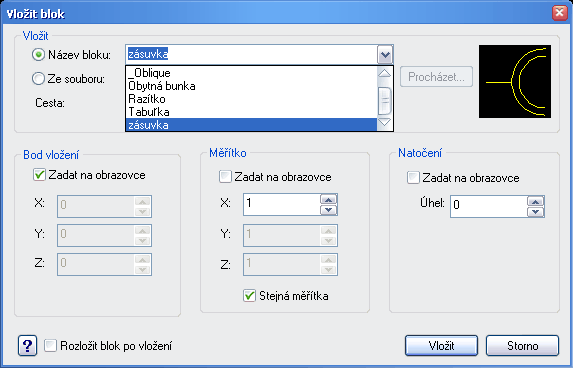573x368 pixels.
Task: Click the Vložit button
Action: [441, 345]
